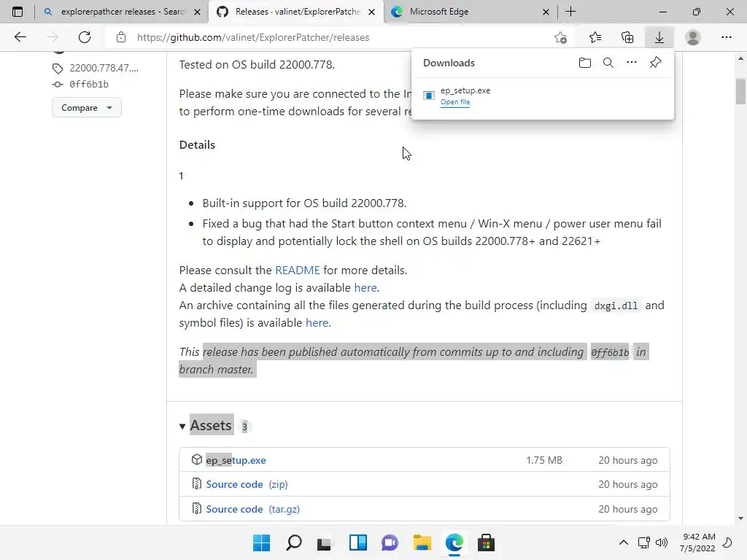Open more options in Downloads panel
The width and height of the screenshot is (747, 560).
(x=632, y=63)
